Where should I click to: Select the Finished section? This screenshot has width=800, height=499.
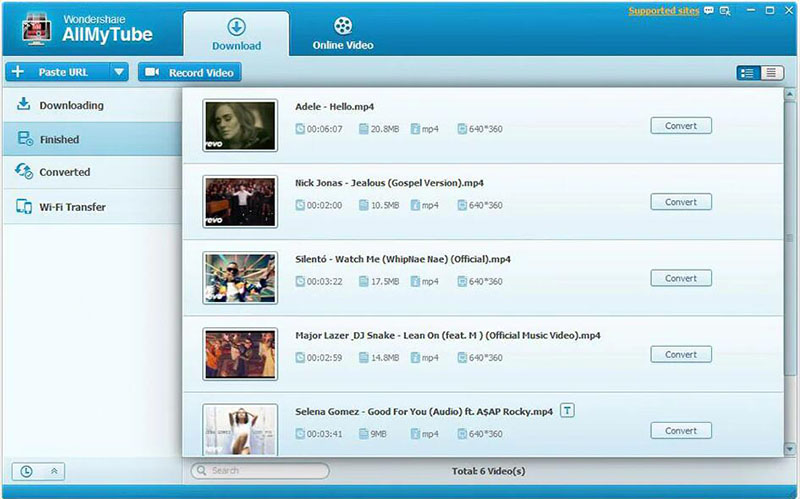(x=92, y=139)
